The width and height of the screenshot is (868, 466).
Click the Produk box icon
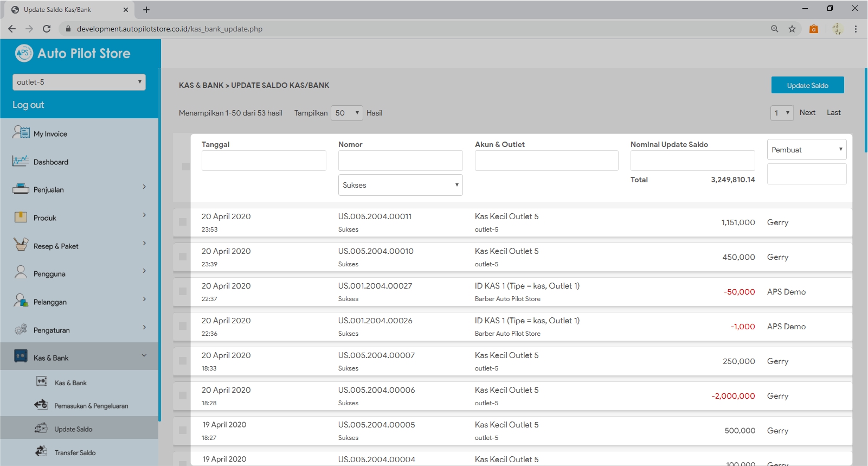(21, 218)
